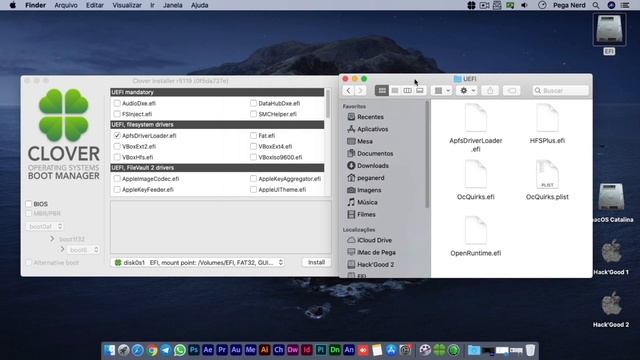The width and height of the screenshot is (640, 360).
Task: Open the Editar menu
Action: click(x=95, y=5)
